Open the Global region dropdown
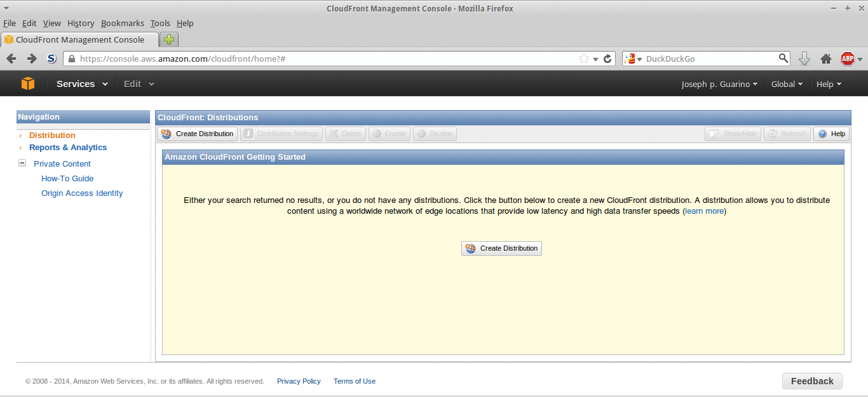Viewport: 868px width, 397px height. coord(787,83)
